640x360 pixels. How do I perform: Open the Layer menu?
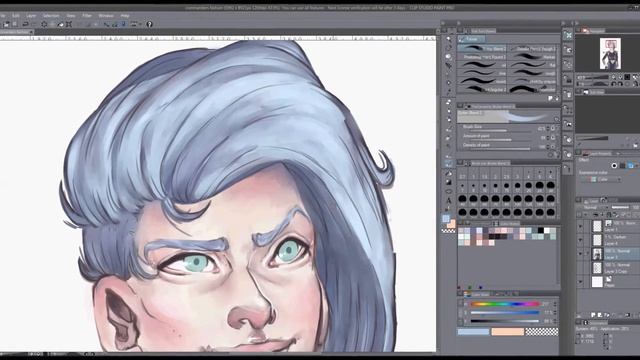(x=31, y=16)
